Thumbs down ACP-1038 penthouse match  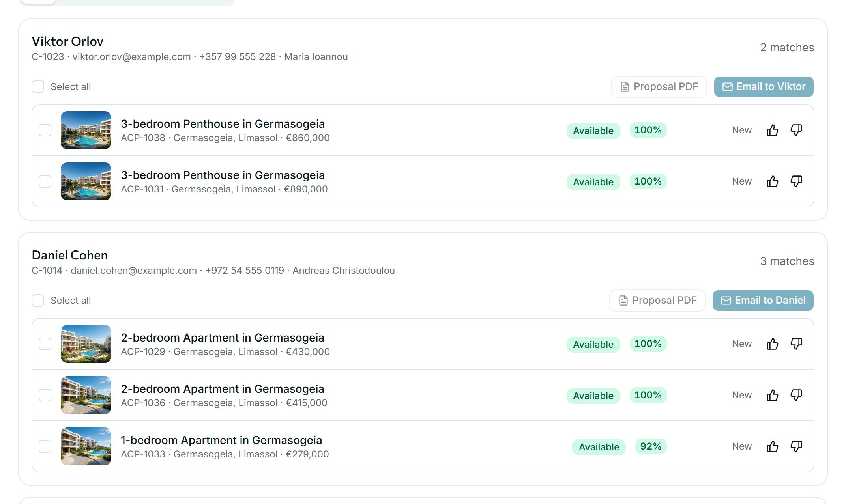(796, 130)
